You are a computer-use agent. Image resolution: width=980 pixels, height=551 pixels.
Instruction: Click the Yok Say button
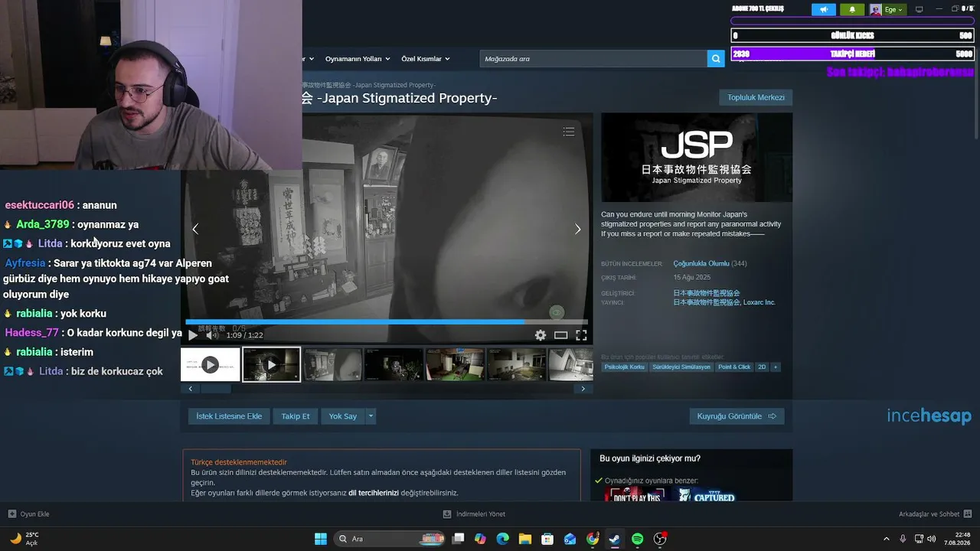(x=343, y=416)
